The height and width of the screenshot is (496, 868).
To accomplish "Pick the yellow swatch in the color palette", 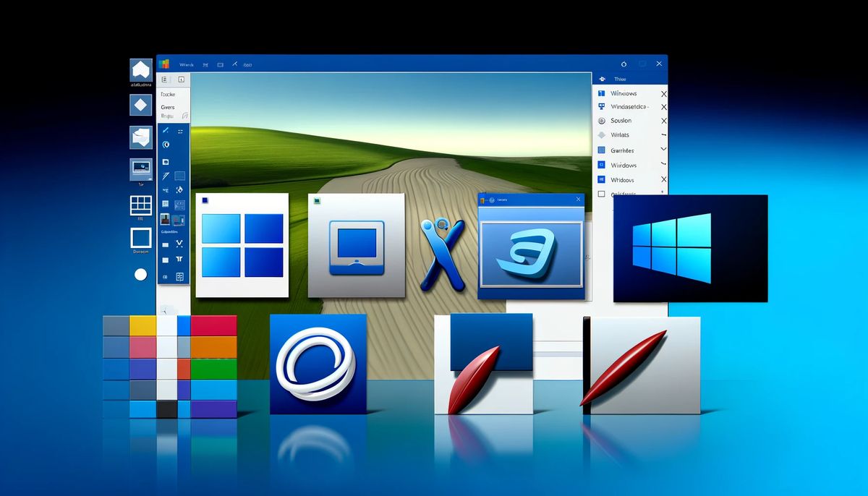I will click(x=143, y=326).
